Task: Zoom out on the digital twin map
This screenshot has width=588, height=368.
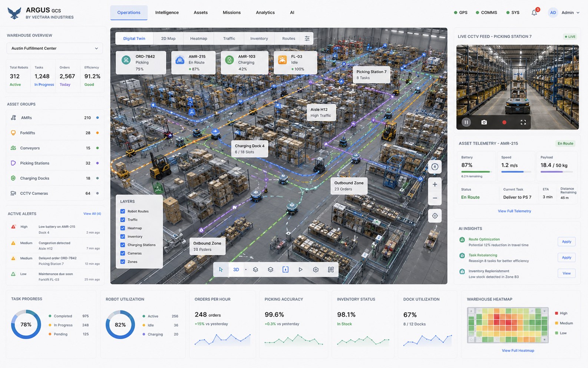Action: click(435, 198)
